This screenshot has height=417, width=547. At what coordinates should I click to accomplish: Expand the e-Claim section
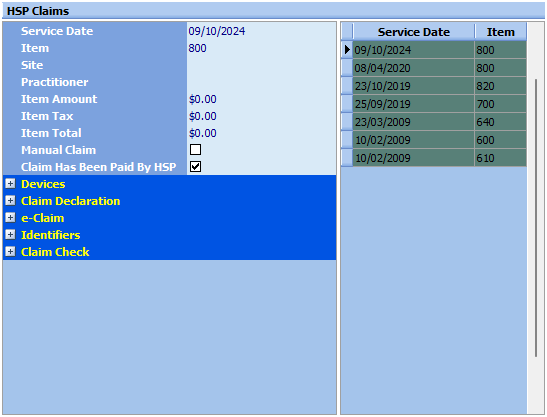coord(10,218)
